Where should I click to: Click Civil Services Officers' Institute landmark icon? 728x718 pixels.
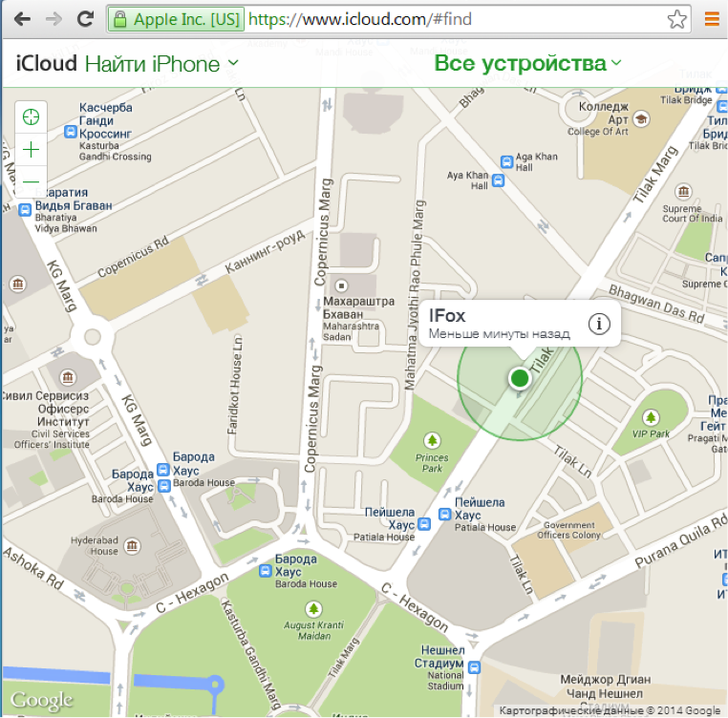[68, 377]
